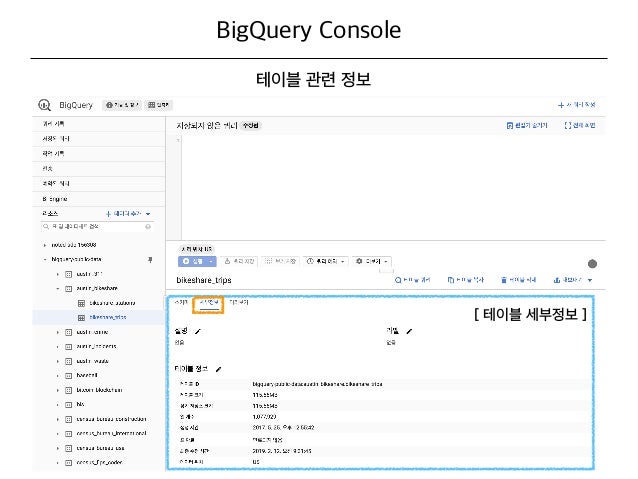Expand the first collapsed project node
The width and height of the screenshot is (638, 479).
[x=45, y=245]
